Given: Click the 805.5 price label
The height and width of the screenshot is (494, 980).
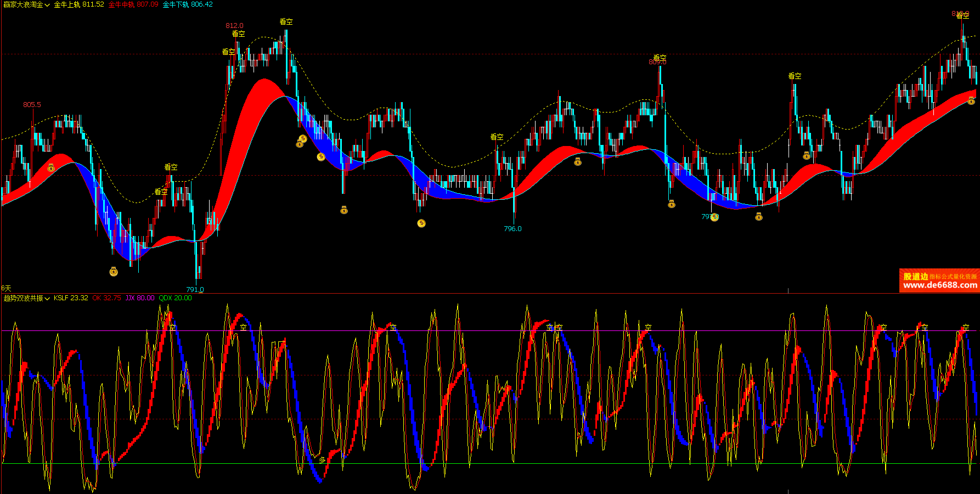Looking at the screenshot, I should [32, 104].
